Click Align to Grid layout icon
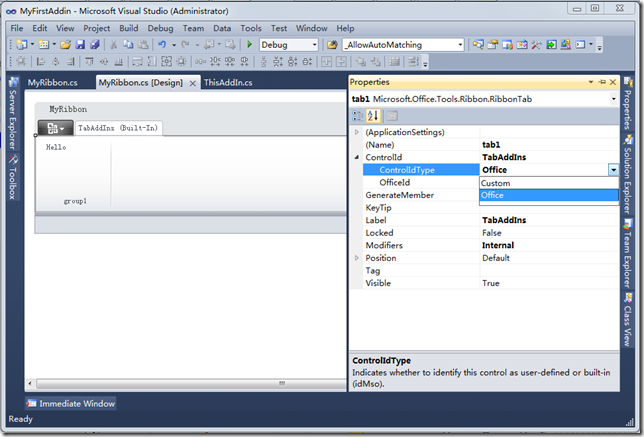 coord(21,62)
